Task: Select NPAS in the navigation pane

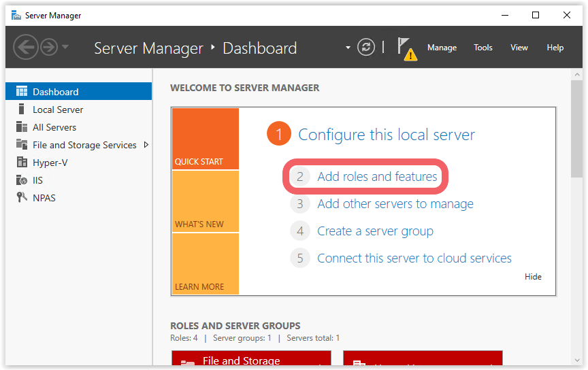Action: coord(44,198)
